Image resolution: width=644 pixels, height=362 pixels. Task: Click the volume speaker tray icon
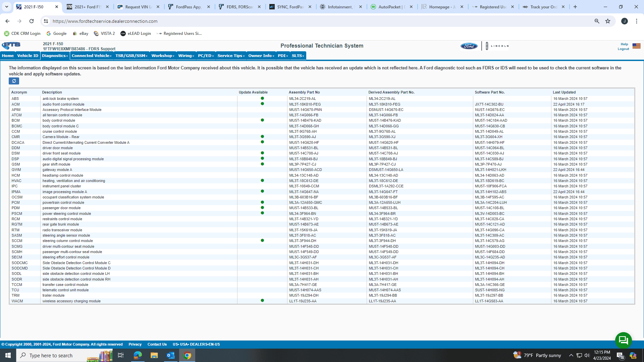point(587,355)
